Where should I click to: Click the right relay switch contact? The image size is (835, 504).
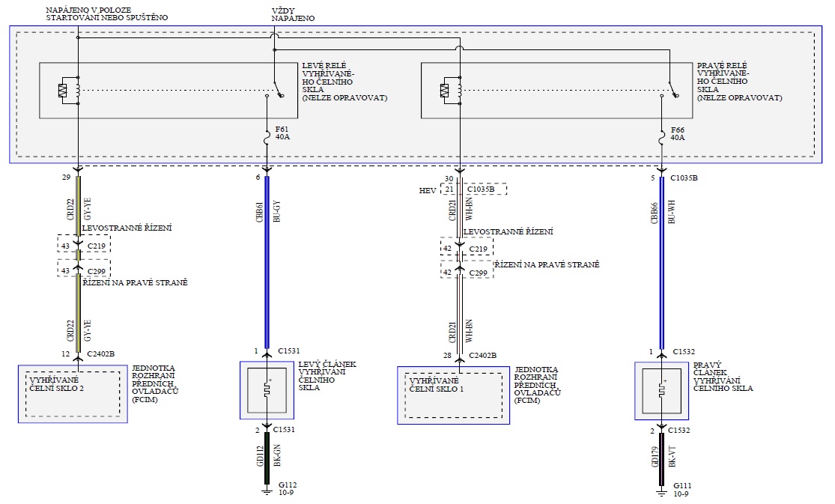tap(671, 91)
